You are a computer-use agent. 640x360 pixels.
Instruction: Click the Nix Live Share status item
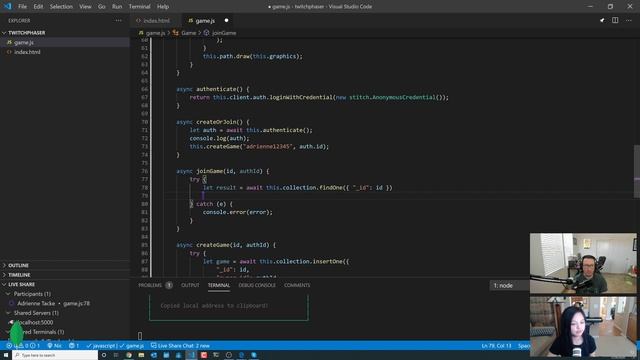pyautogui.click(x=54, y=346)
